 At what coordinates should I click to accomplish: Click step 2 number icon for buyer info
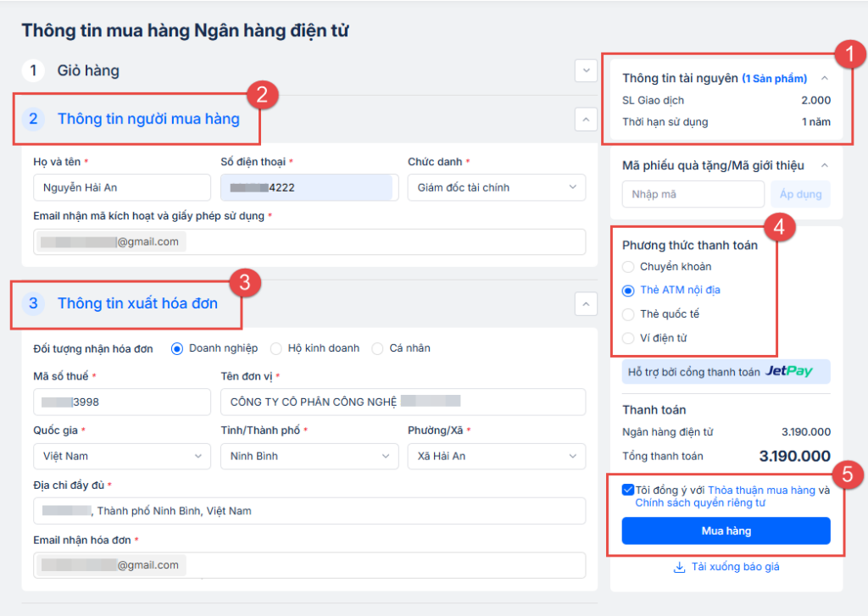tap(33, 119)
